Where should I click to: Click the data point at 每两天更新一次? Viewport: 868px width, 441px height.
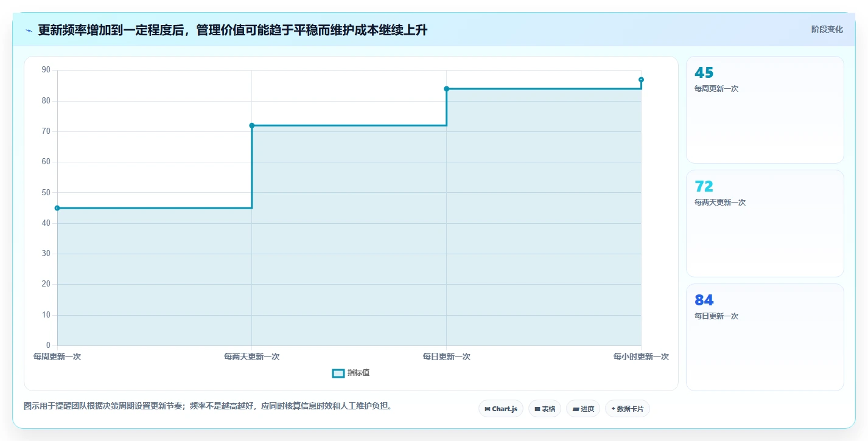pyautogui.click(x=252, y=125)
